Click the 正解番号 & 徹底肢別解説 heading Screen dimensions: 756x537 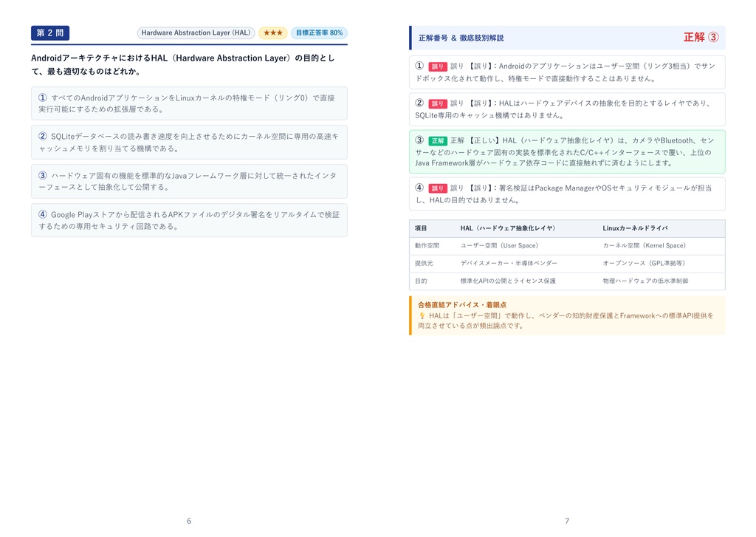tap(461, 38)
